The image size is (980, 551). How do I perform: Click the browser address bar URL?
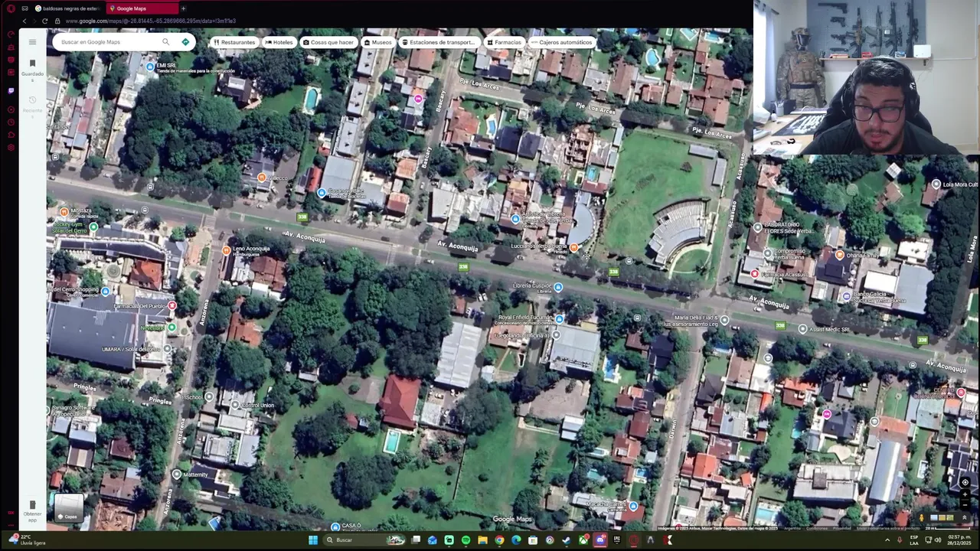point(150,21)
